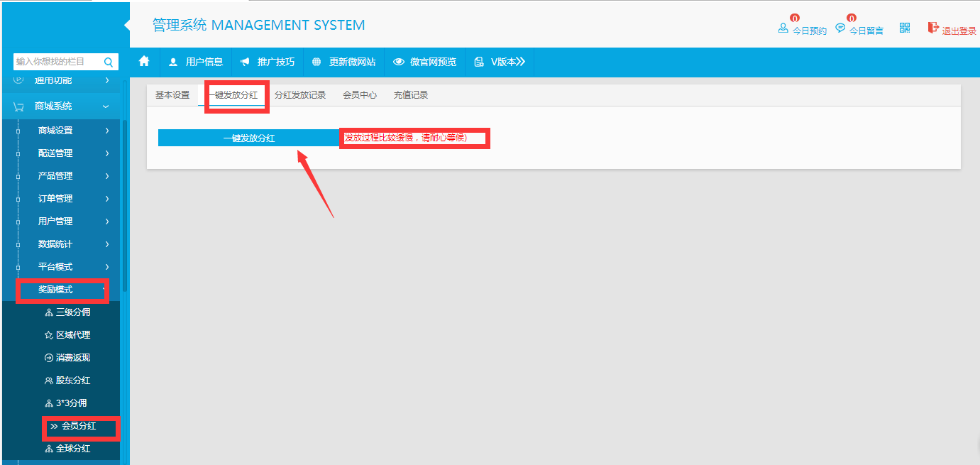Image resolution: width=980 pixels, height=465 pixels.
Task: Open 用户信息 in the top navigation
Action: [197, 62]
